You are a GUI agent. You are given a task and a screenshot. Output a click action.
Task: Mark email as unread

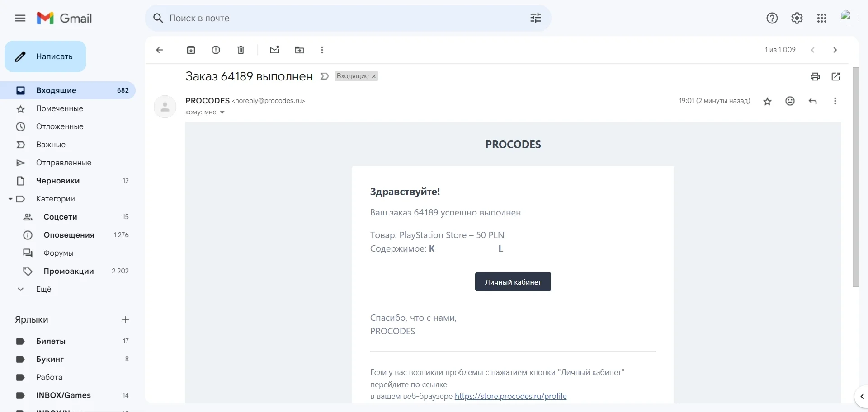pos(275,50)
